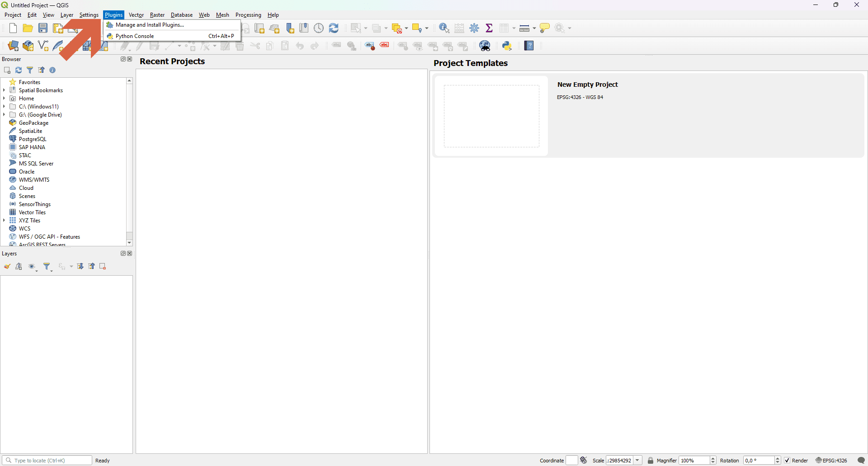Viewport: 868px width, 466px height.
Task: Filter the Browser panel tree
Action: click(30, 70)
